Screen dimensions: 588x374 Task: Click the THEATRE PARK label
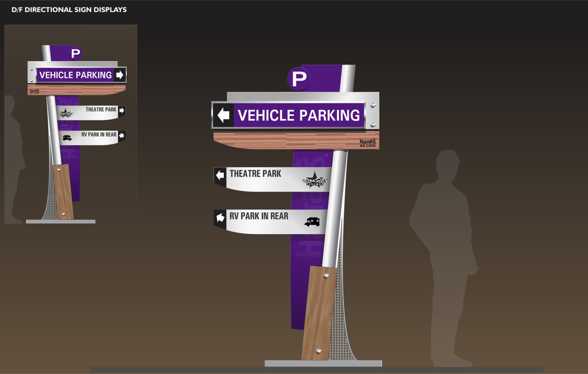[x=255, y=173]
